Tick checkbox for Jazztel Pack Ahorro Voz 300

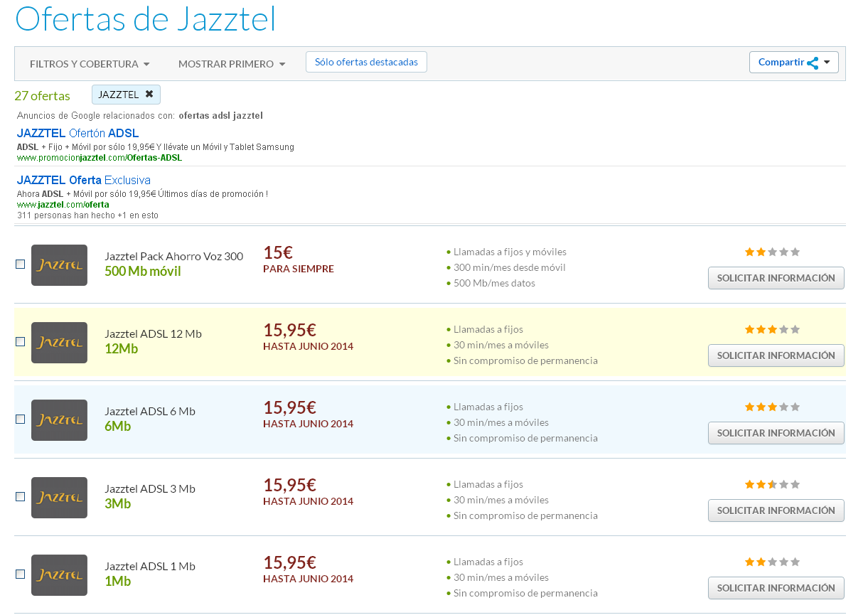[x=21, y=264]
